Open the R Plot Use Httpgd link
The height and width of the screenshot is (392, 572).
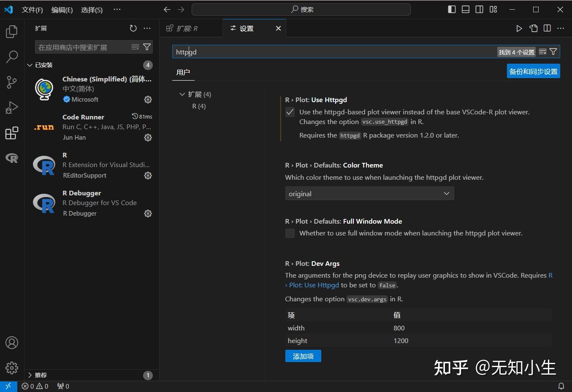(x=313, y=285)
